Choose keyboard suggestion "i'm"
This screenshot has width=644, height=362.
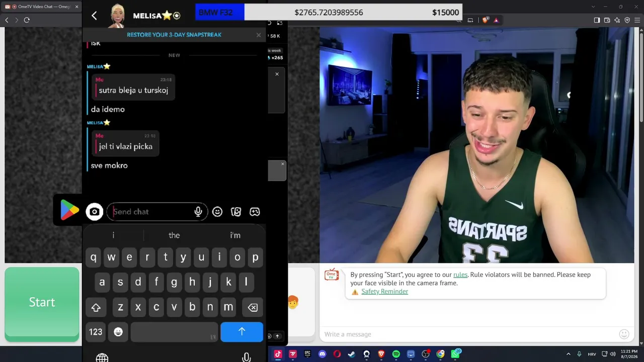pos(235,235)
